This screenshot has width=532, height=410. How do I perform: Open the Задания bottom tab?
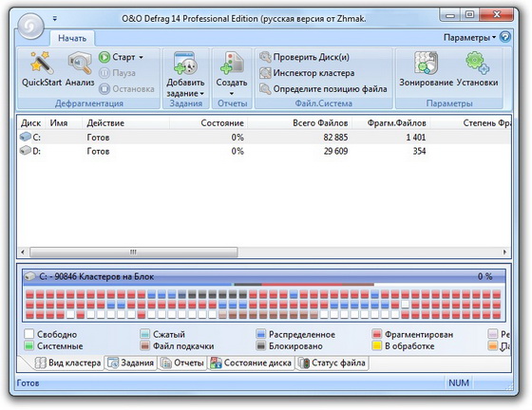coord(131,363)
